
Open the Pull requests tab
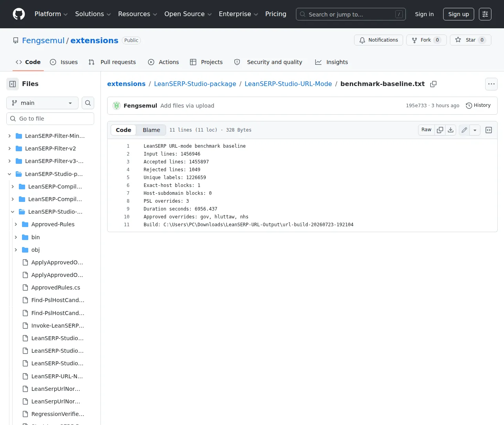pyautogui.click(x=112, y=62)
